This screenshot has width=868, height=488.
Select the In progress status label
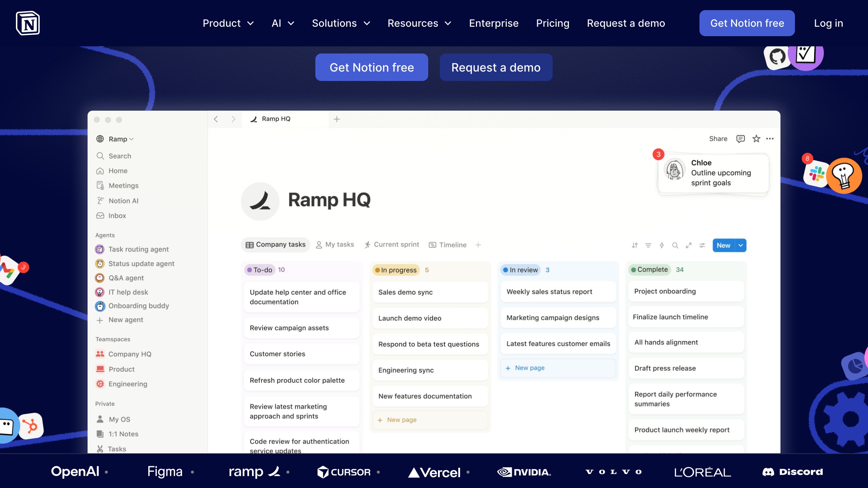396,270
